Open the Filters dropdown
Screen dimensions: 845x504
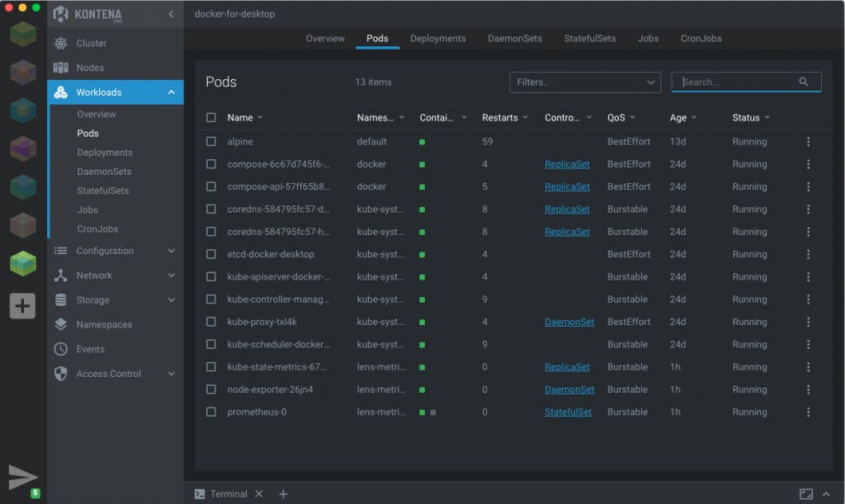585,82
